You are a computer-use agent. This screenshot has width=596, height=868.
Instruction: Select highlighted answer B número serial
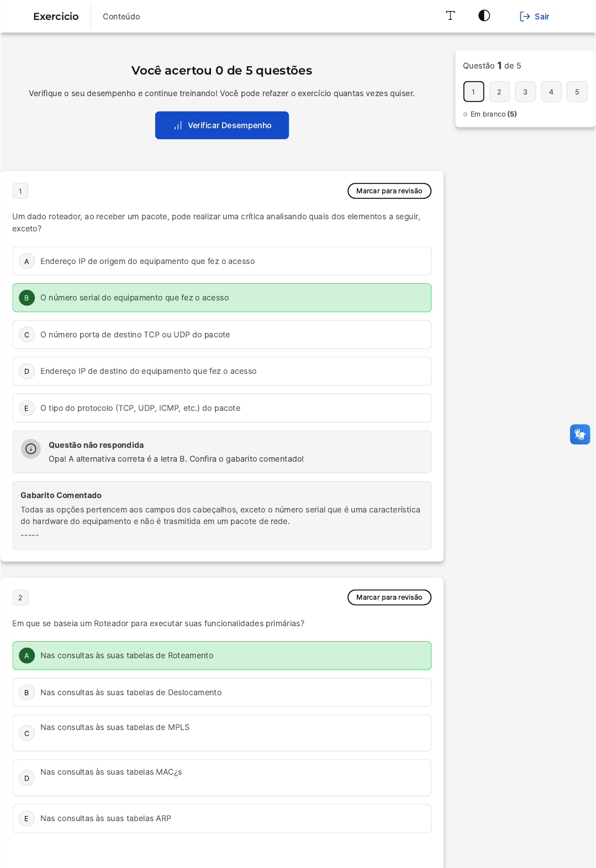(222, 298)
